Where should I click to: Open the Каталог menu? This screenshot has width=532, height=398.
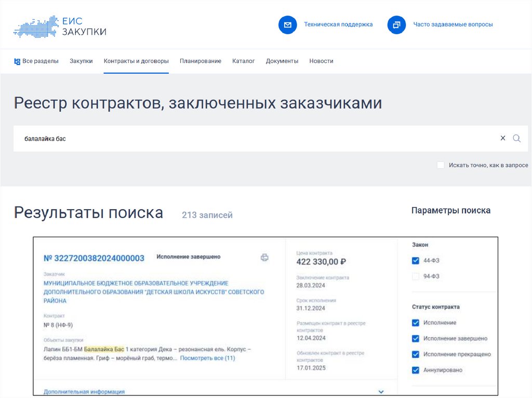click(243, 61)
